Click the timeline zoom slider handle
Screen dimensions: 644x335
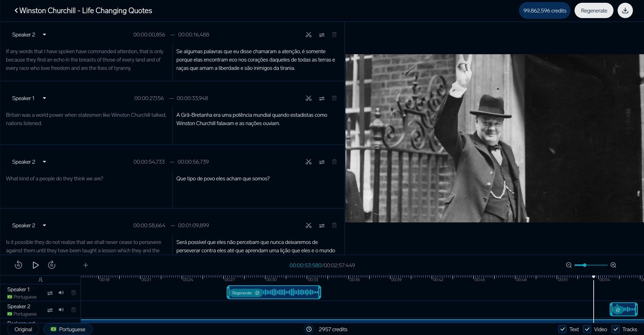(585, 265)
